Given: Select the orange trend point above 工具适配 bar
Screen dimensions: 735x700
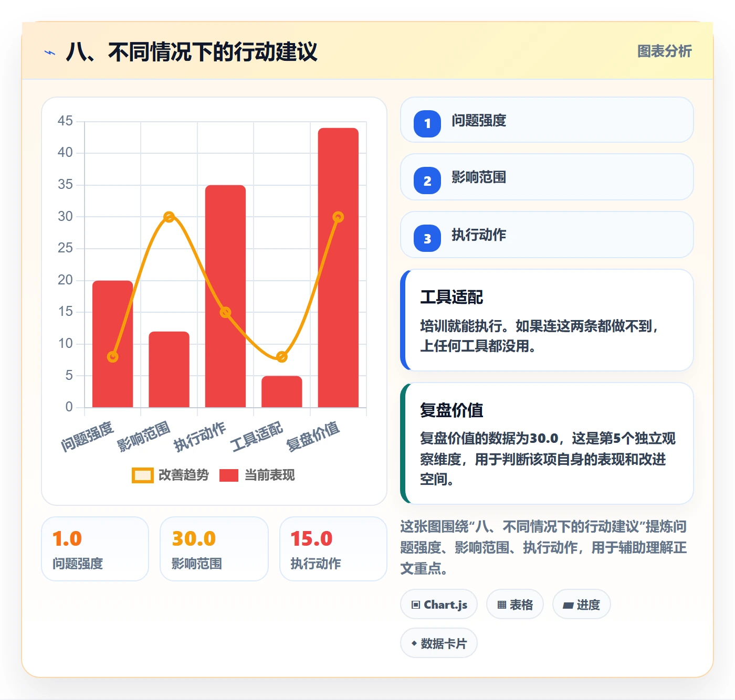Looking at the screenshot, I should click(x=282, y=357).
